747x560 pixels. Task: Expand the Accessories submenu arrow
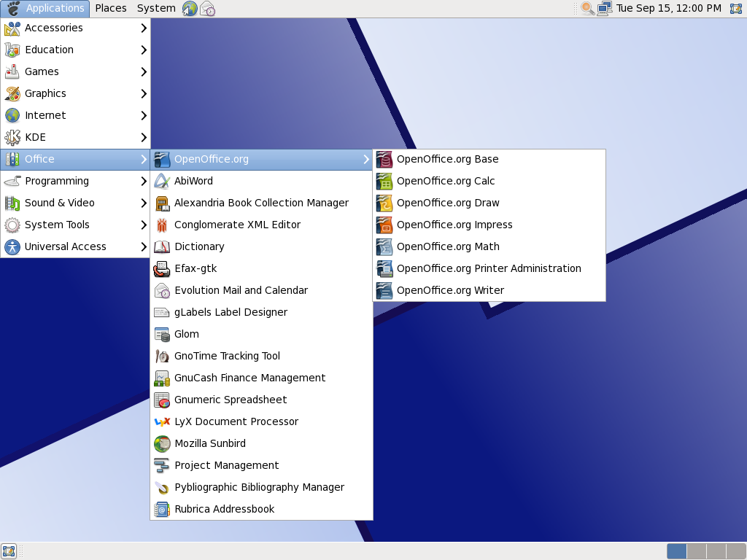(x=144, y=28)
